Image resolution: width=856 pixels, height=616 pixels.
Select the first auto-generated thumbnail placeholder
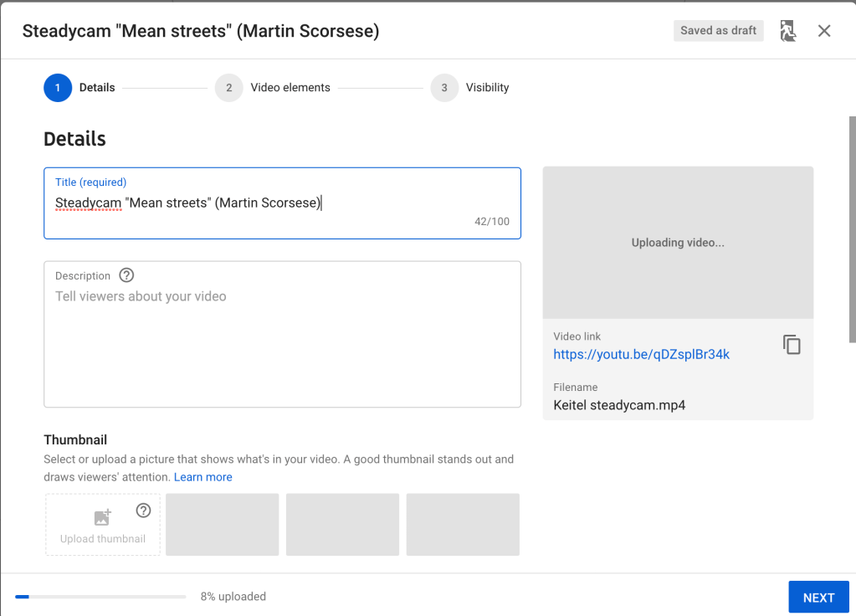(x=222, y=525)
